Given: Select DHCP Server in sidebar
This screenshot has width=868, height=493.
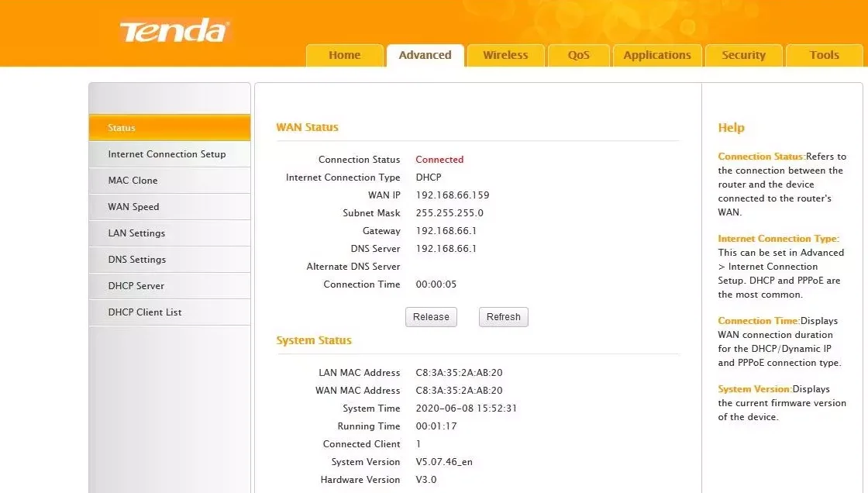Looking at the screenshot, I should click(x=136, y=286).
